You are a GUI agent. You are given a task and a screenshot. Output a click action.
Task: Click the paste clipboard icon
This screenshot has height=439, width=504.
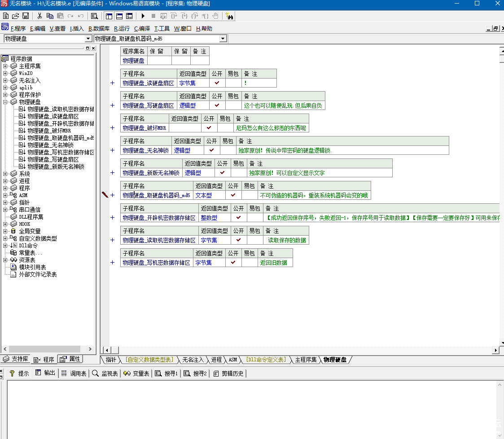click(60, 16)
